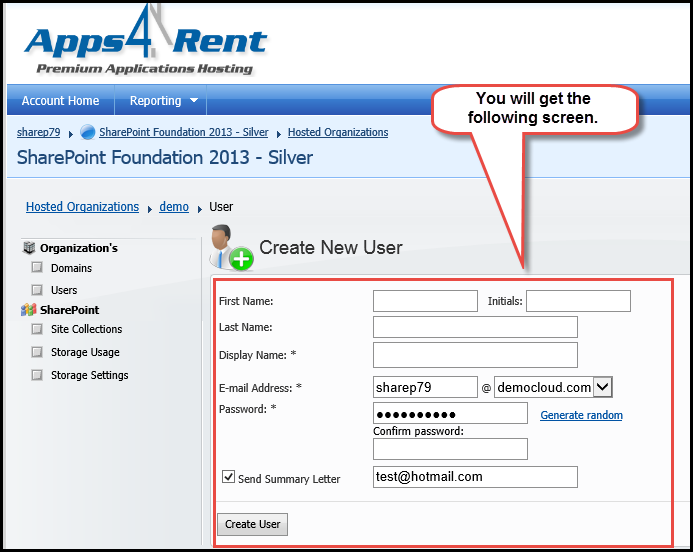Screen dimensions: 693x552
Task: Open Domains in the sidebar
Action: [x=71, y=268]
